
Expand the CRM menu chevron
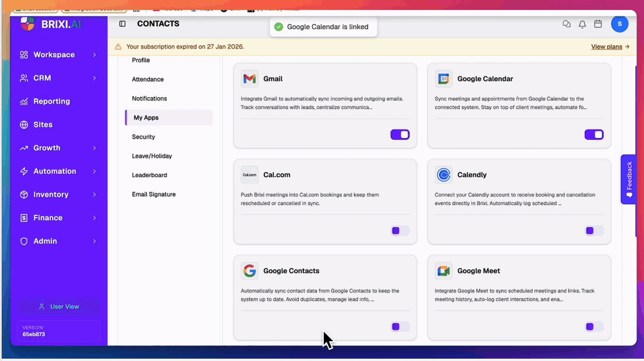click(94, 78)
